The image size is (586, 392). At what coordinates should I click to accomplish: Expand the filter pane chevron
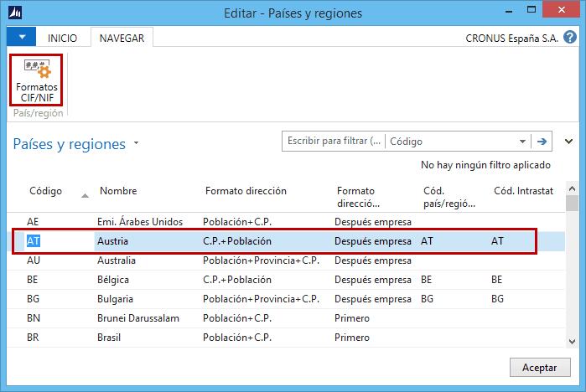(x=568, y=142)
